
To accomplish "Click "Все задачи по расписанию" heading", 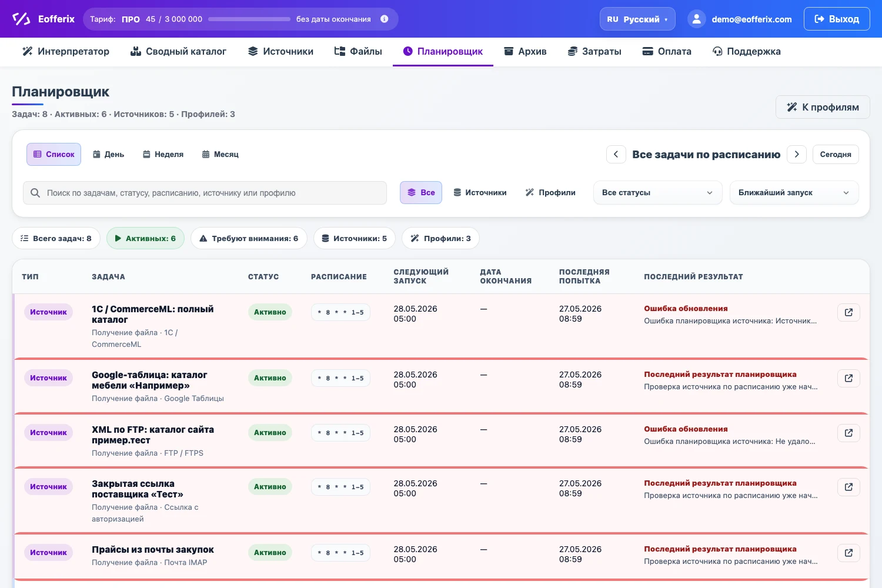I will pos(706,155).
